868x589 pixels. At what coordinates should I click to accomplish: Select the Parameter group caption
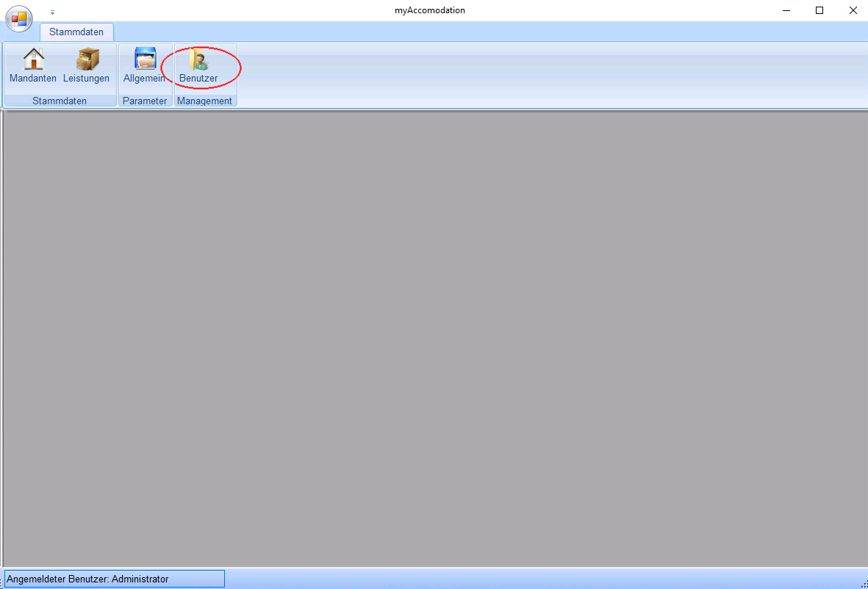pos(145,101)
